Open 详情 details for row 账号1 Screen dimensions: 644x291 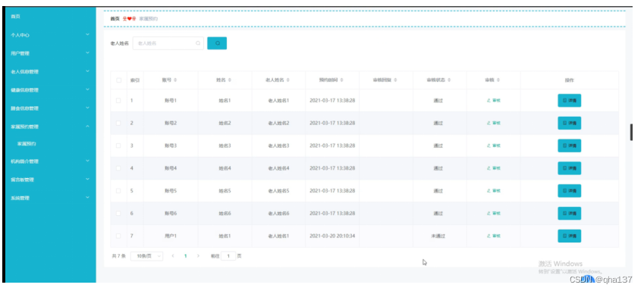coord(569,101)
